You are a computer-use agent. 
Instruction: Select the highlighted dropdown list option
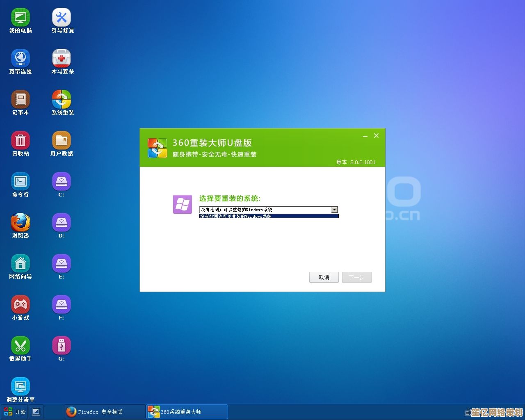pyautogui.click(x=269, y=216)
